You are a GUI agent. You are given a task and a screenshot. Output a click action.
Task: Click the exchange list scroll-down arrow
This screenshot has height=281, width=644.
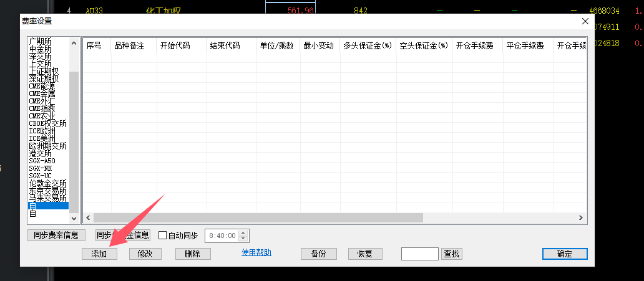(74, 219)
